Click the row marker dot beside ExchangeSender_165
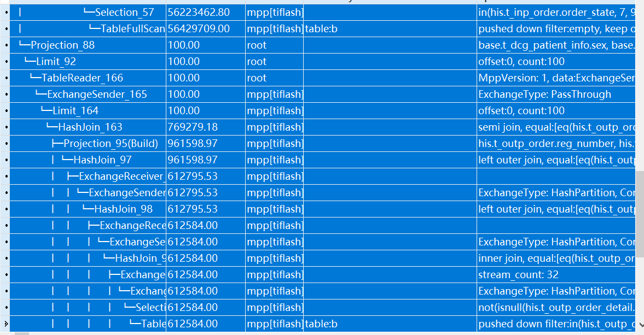 click(x=5, y=94)
